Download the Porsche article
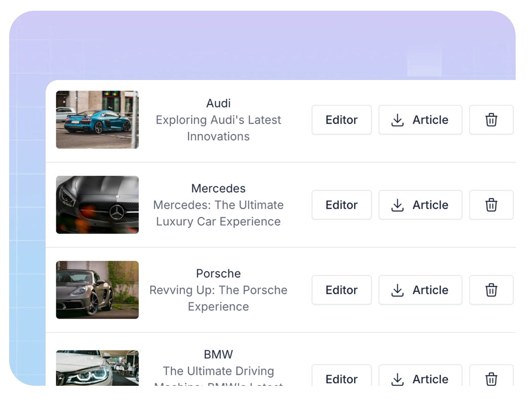 420,290
